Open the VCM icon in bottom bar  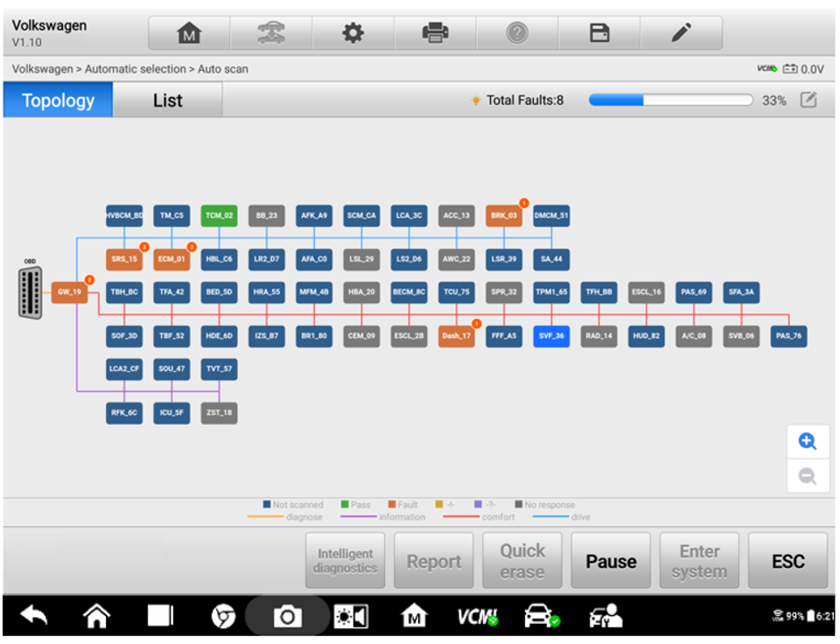pos(478,618)
